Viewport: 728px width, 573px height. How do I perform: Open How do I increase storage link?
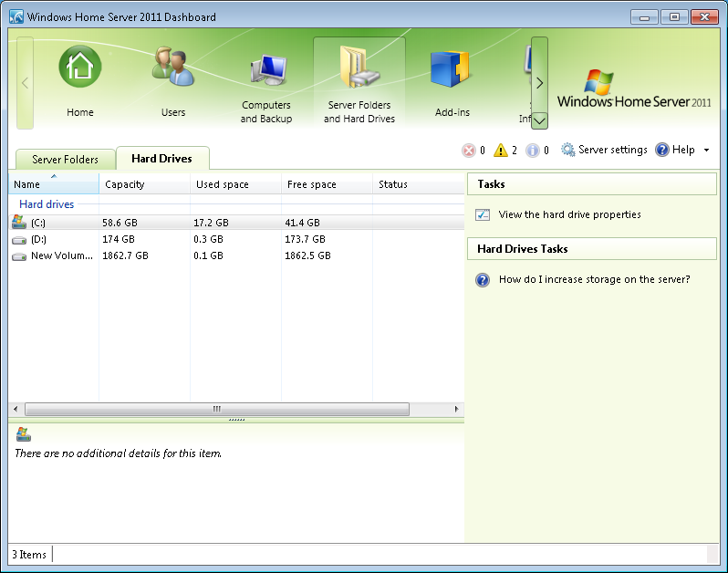coord(594,279)
